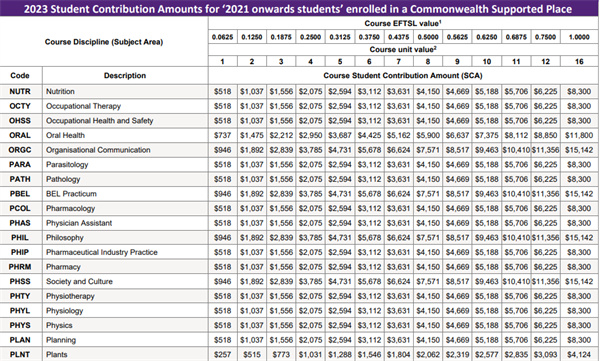Click $2,075 in the Pathology row
Image resolution: width=600 pixels, height=361 pixels.
tap(310, 179)
